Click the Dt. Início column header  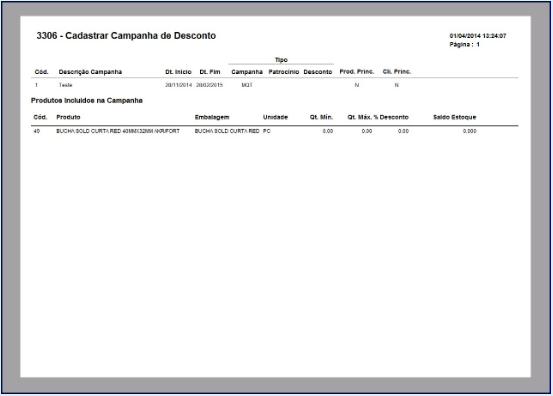[178, 72]
